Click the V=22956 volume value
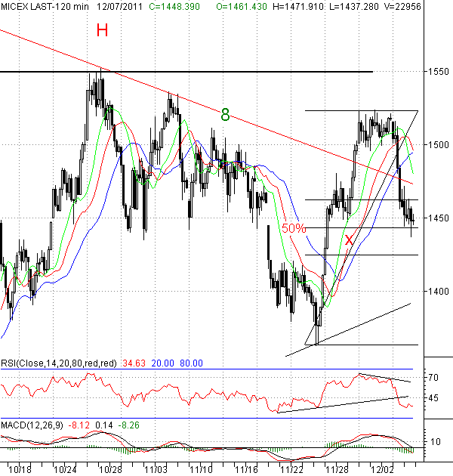Viewport: 453px width, 476px height. [x=402, y=6]
